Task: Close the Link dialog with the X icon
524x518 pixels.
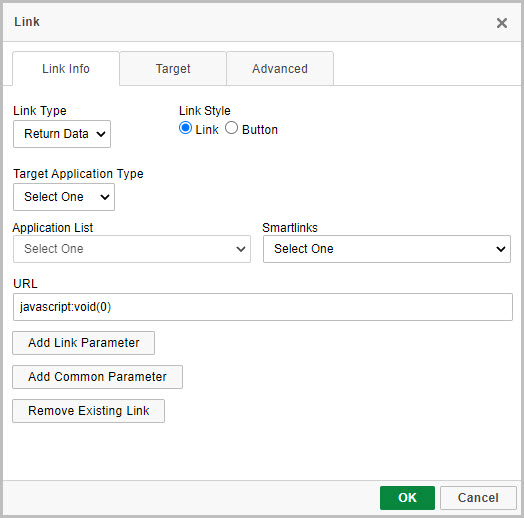Action: point(502,23)
